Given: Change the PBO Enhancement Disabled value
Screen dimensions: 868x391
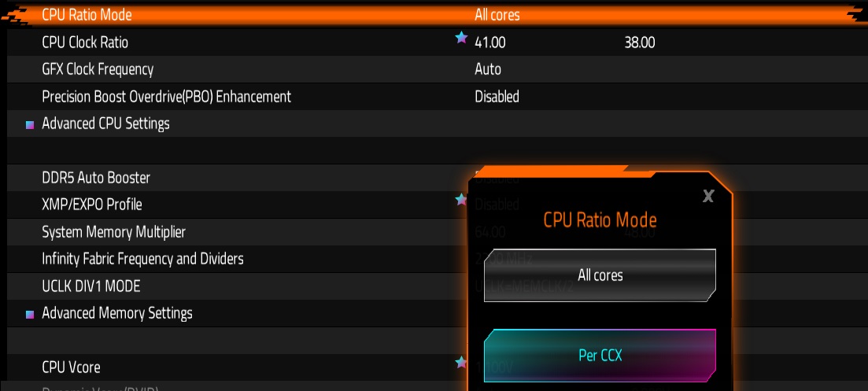Looking at the screenshot, I should pos(497,97).
